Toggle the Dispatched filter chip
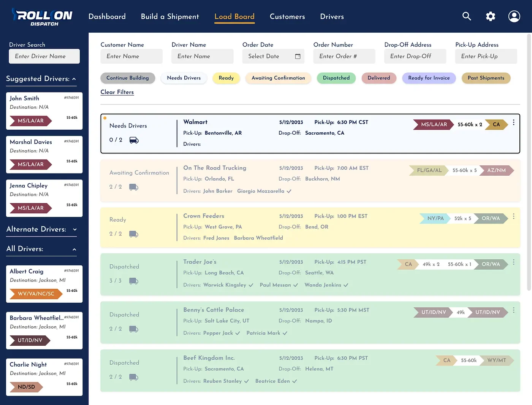 coord(336,78)
